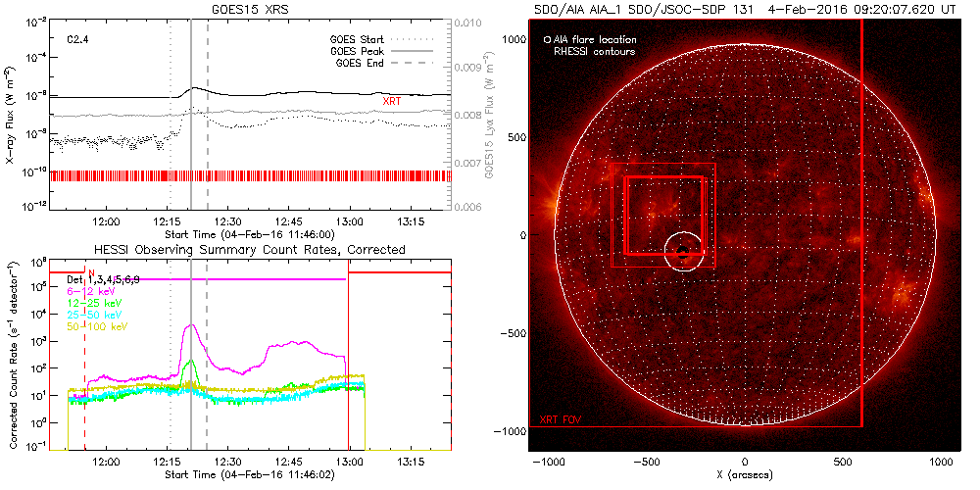Click the XRT FOV label on the solar image

tap(561, 419)
